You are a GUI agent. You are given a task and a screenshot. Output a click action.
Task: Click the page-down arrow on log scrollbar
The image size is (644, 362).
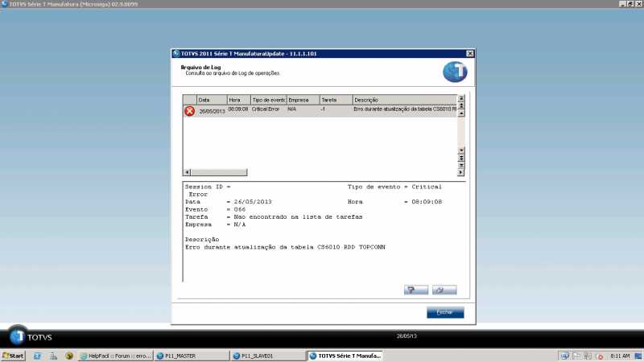coord(461,158)
